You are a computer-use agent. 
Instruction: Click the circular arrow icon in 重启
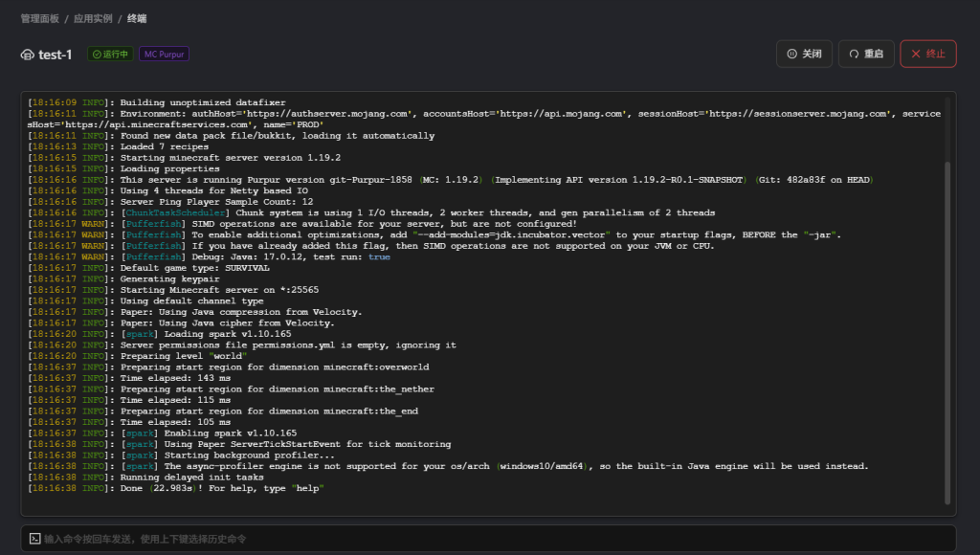854,55
